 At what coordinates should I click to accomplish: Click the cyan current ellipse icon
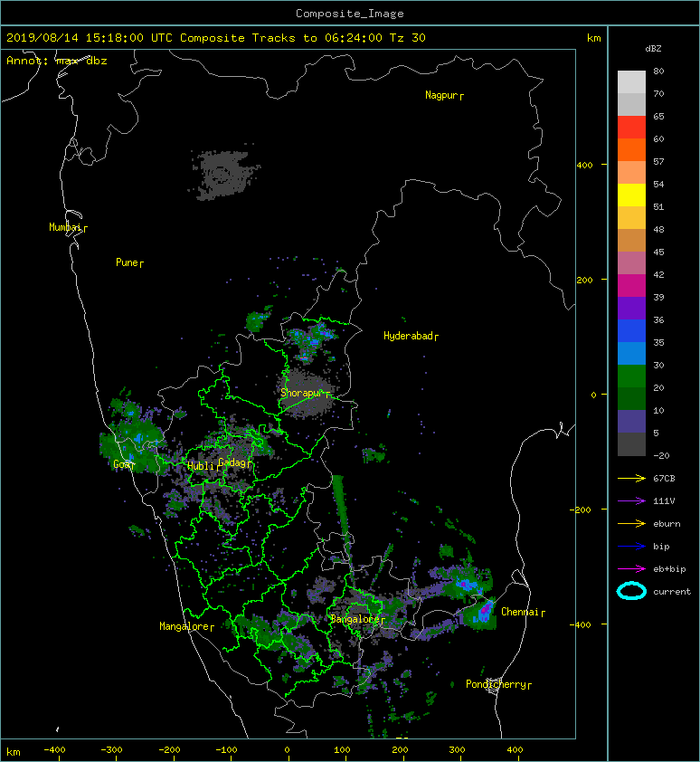tap(631, 592)
